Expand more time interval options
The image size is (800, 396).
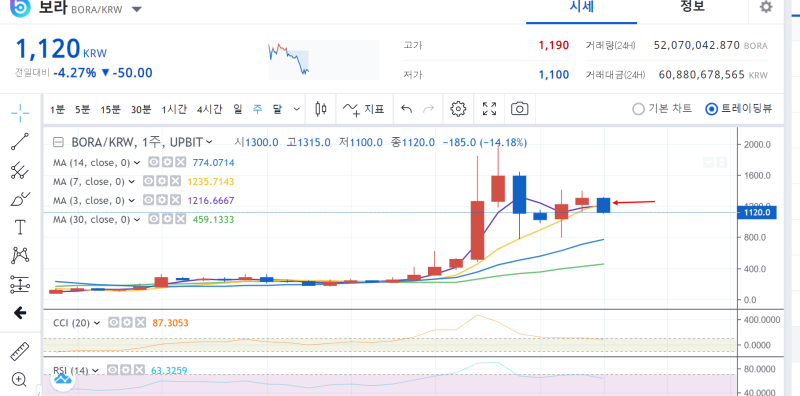pyautogui.click(x=297, y=109)
